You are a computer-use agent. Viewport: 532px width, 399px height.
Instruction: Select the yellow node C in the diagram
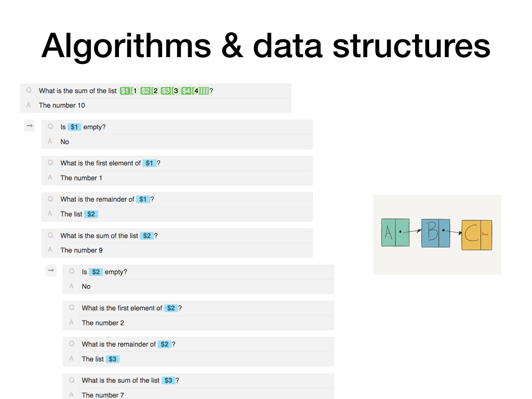point(476,235)
